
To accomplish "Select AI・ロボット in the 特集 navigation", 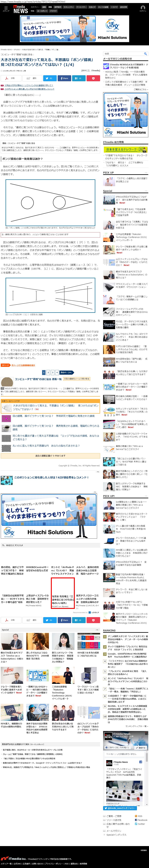I will click(x=42, y=11).
